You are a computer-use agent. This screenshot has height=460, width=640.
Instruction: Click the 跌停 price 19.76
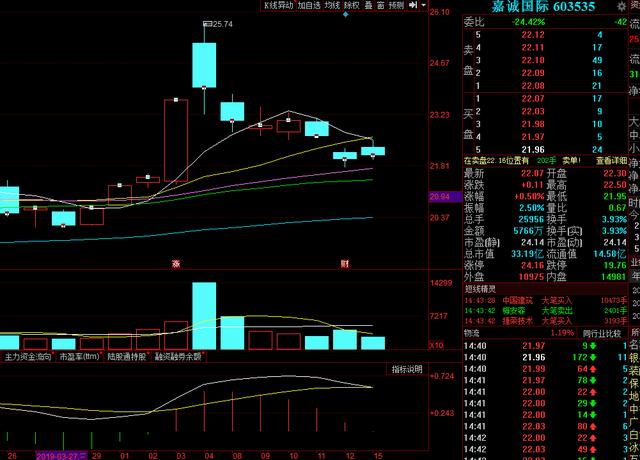(x=615, y=265)
